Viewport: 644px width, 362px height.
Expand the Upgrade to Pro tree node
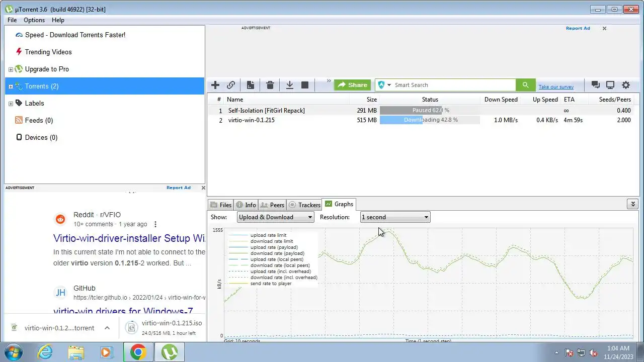coord(11,69)
